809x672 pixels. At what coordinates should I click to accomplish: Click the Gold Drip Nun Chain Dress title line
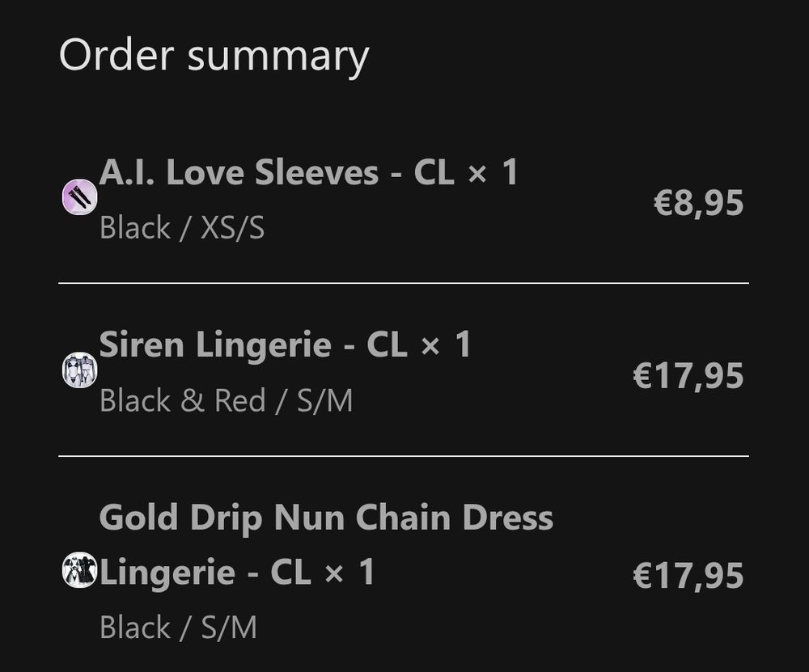pyautogui.click(x=326, y=518)
